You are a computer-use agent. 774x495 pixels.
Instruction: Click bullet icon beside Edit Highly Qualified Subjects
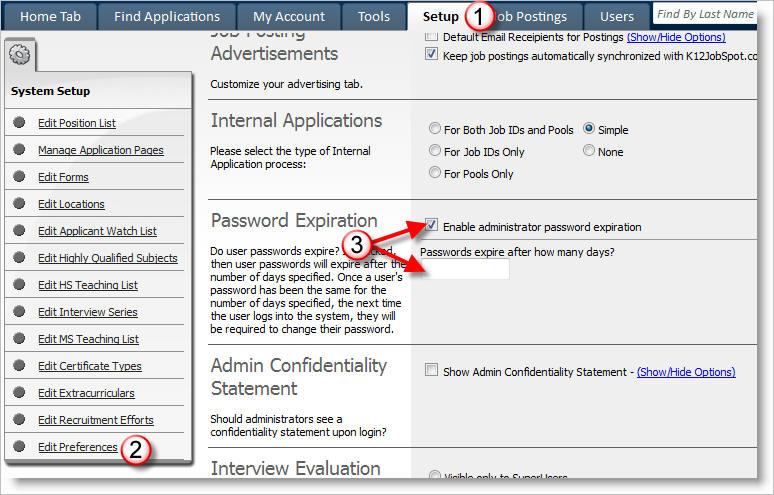click(19, 257)
